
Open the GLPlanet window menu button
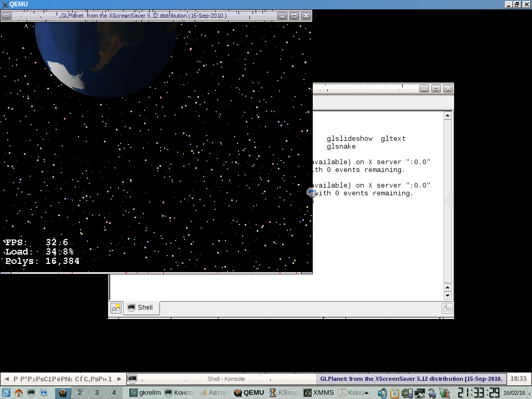[x=6, y=16]
